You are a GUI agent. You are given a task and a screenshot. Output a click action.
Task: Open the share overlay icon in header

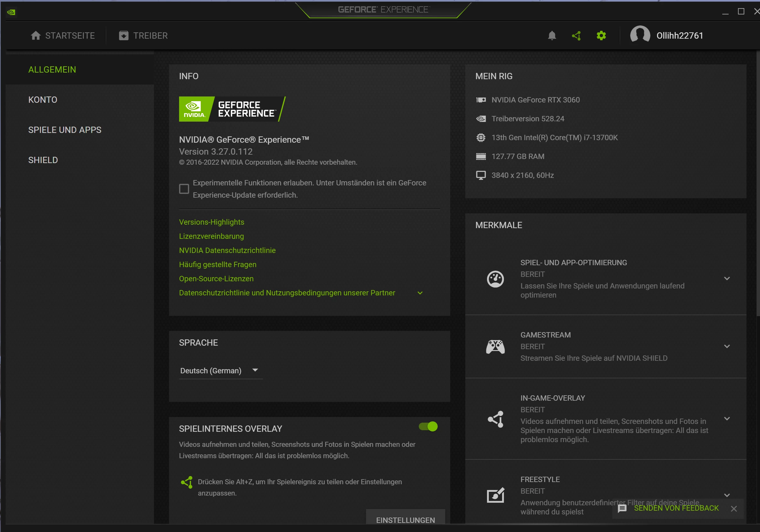(576, 36)
